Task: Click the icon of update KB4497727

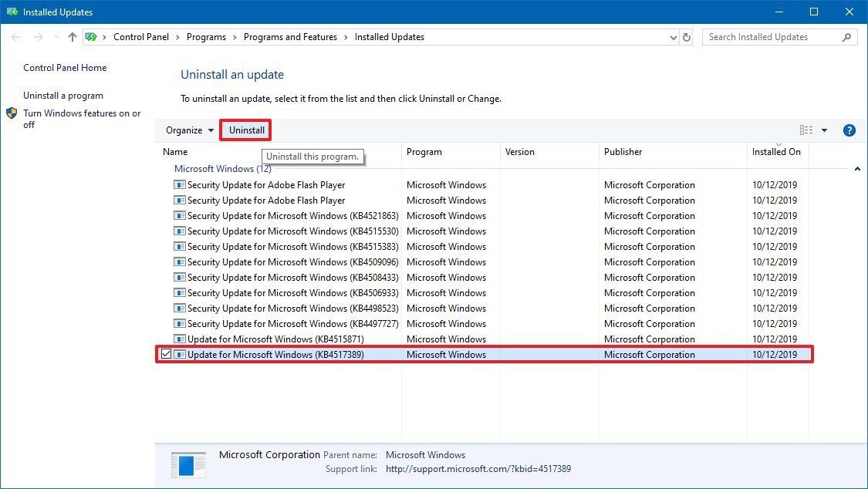Action: pos(179,324)
